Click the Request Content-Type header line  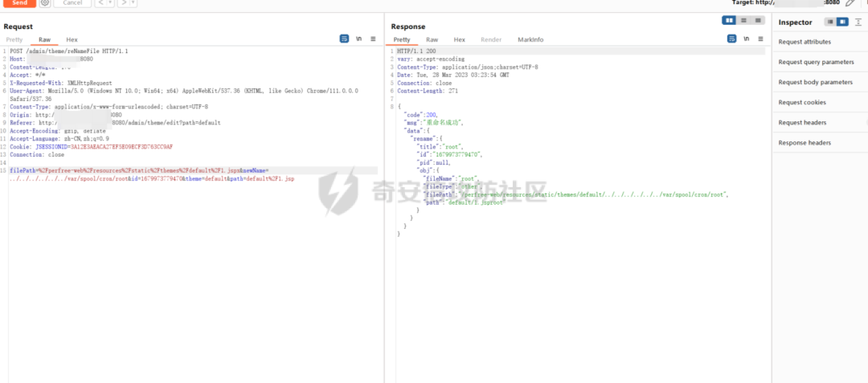(x=109, y=107)
